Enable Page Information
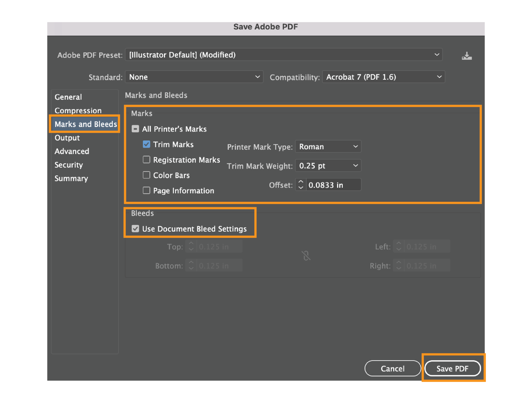 (x=147, y=190)
